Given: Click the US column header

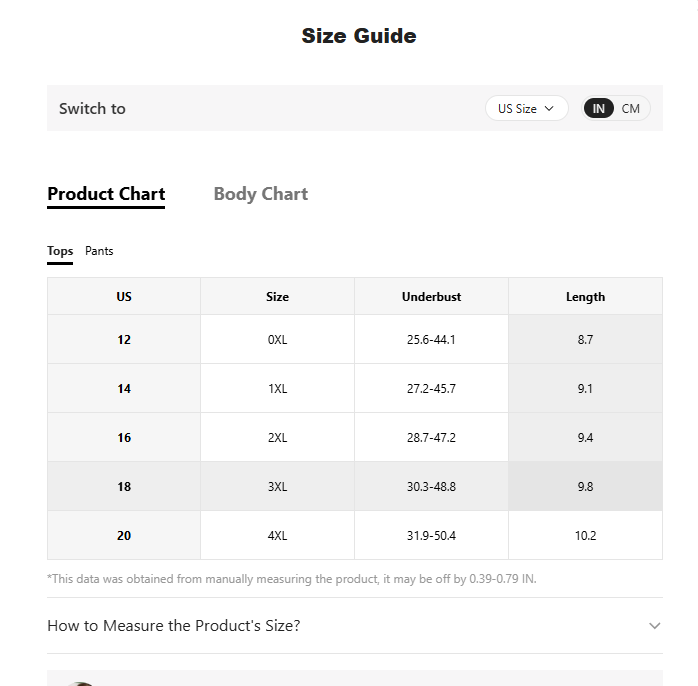Looking at the screenshot, I should (124, 296).
